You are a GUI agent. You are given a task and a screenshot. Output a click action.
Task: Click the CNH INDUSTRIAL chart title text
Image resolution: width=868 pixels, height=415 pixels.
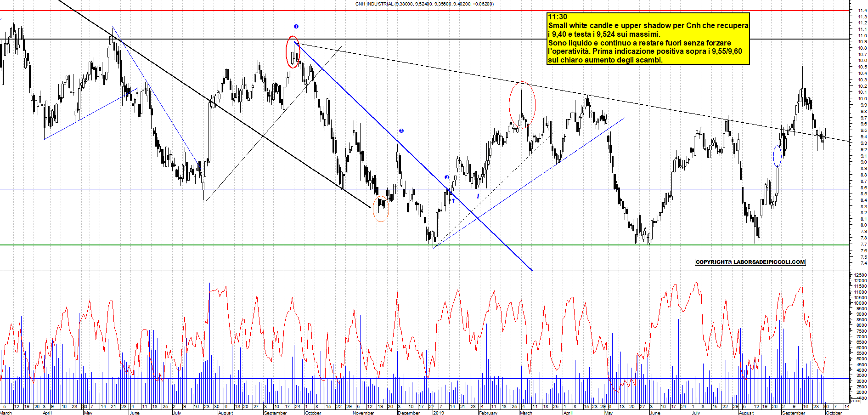tap(424, 4)
